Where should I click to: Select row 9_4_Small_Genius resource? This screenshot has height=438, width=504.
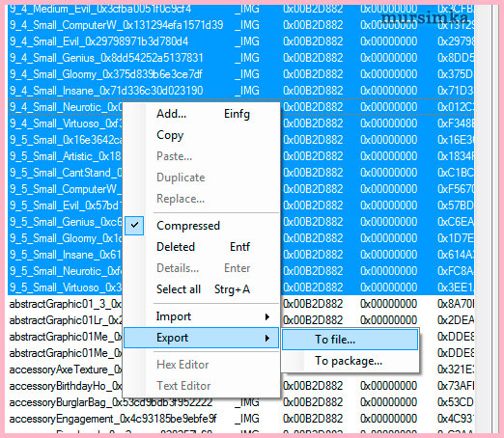240,58
